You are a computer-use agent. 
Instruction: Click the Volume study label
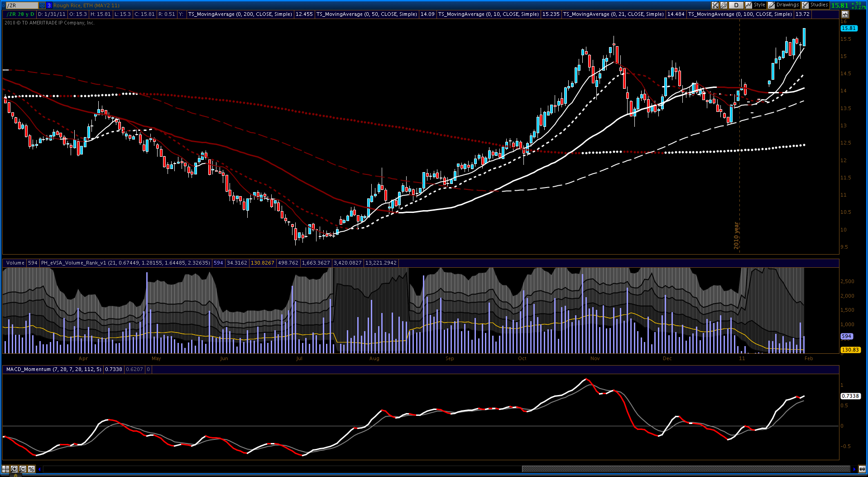(x=15, y=263)
